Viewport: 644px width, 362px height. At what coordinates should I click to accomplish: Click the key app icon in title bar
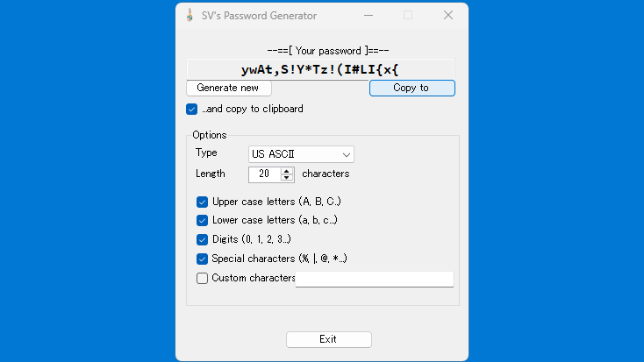[190, 15]
